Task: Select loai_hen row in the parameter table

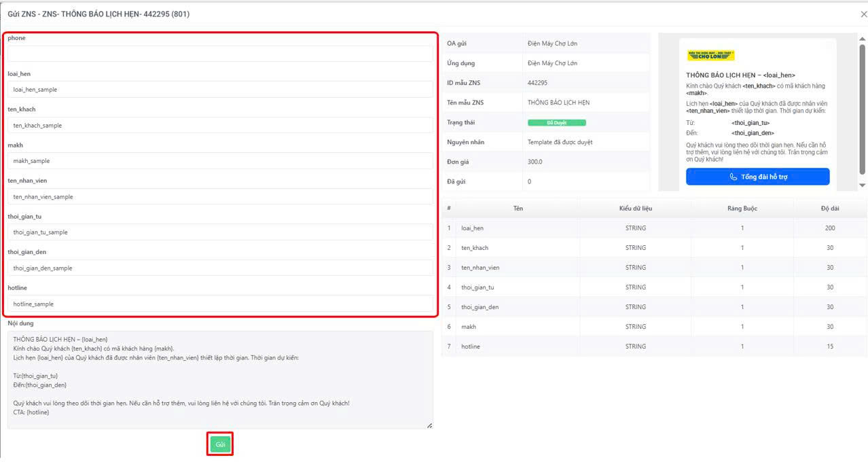Action: [654, 228]
